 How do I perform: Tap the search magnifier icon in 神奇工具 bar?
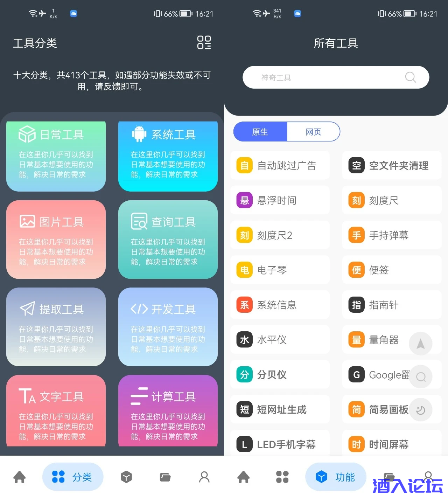[410, 77]
